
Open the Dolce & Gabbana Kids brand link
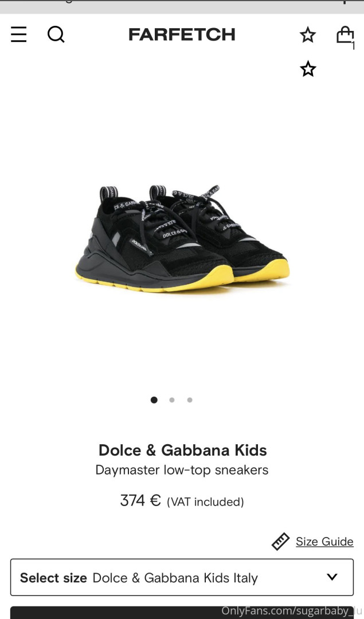click(182, 450)
